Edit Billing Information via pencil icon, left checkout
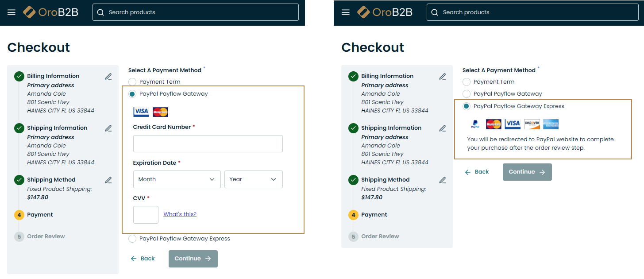Viewport: 644px width, 279px height. point(108,76)
